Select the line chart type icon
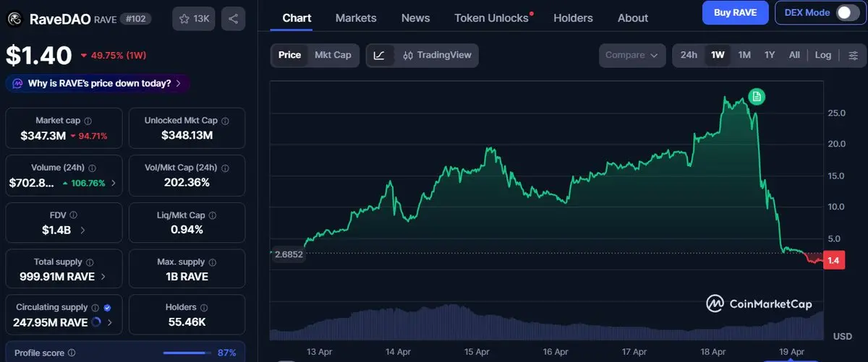This screenshot has height=362, width=868. click(x=380, y=55)
